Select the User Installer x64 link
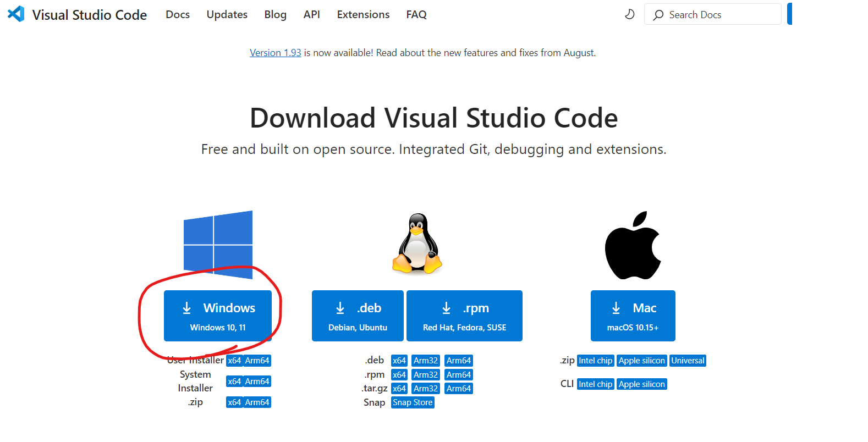The height and width of the screenshot is (442, 868). [x=234, y=361]
